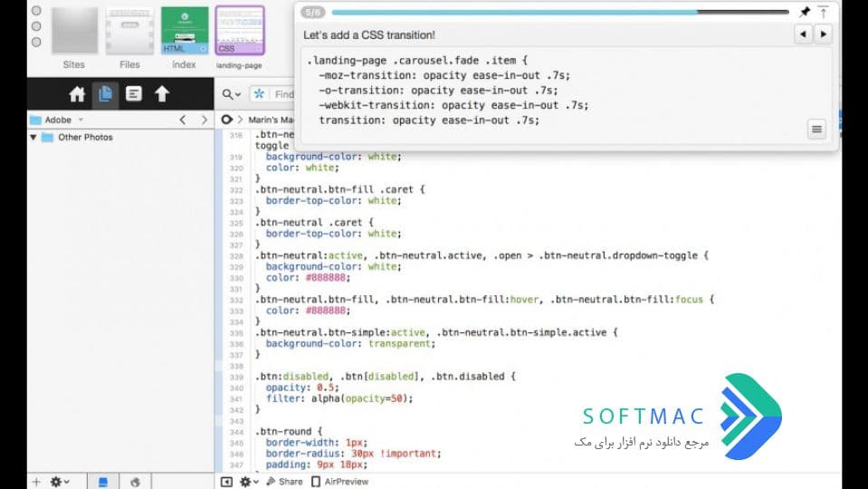Viewport: 868px width, 489px height.
Task: Click '-moz-transition' line in hint snippet
Action: tap(444, 75)
